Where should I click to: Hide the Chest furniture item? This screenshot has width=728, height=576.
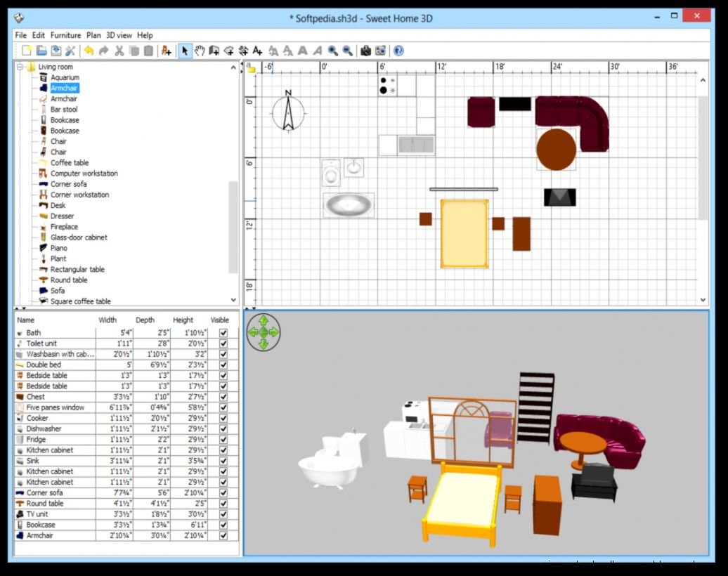coord(223,397)
